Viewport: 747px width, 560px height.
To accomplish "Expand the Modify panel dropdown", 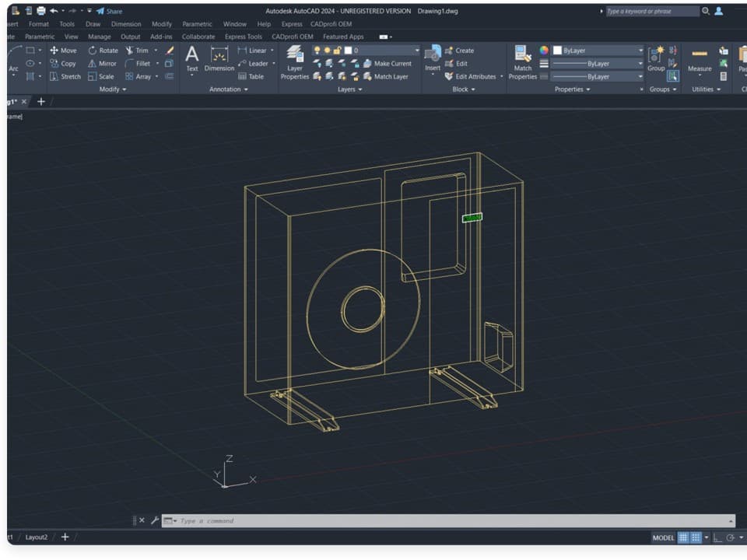I will [x=113, y=89].
